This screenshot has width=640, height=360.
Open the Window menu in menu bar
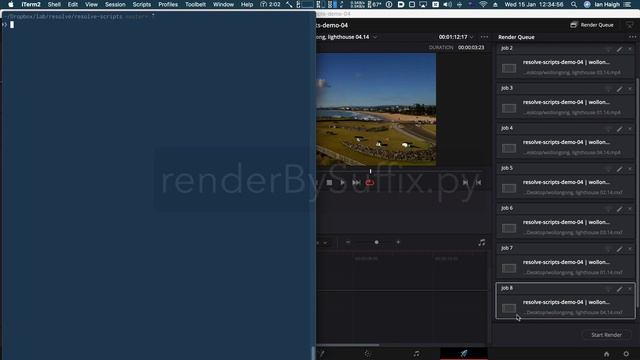pos(223,4)
